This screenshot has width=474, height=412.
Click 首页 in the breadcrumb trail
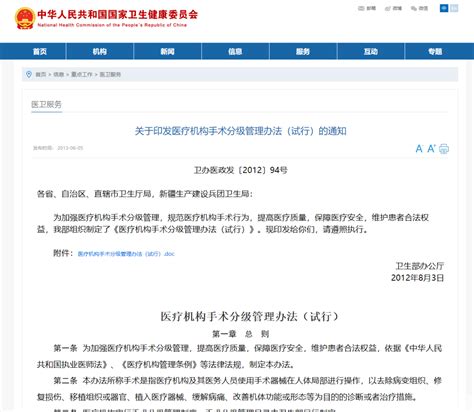pyautogui.click(x=41, y=74)
